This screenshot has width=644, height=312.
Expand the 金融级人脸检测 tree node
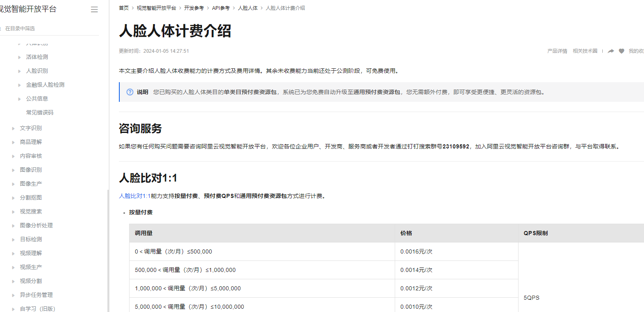[20, 85]
